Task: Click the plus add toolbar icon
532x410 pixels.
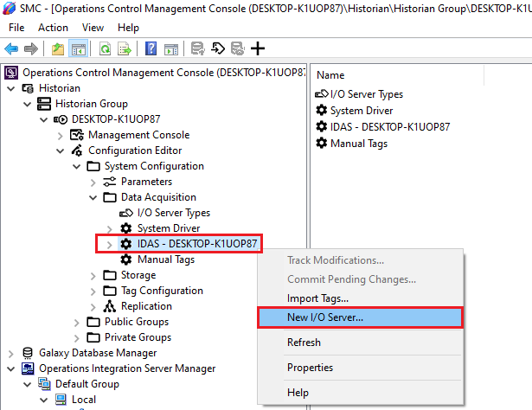Action: click(258, 48)
